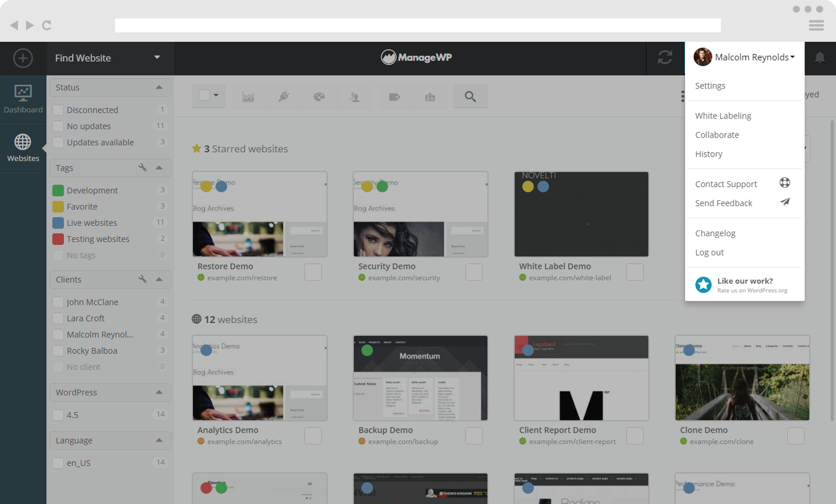The width and height of the screenshot is (836, 504).
Task: Click the Contact Support lifebuoy icon
Action: pos(785,183)
